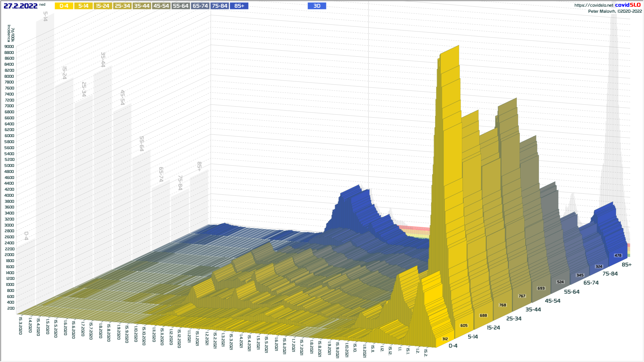Click the 45-54 legend chip
Screen dimensions: 644x362
pos(161,6)
